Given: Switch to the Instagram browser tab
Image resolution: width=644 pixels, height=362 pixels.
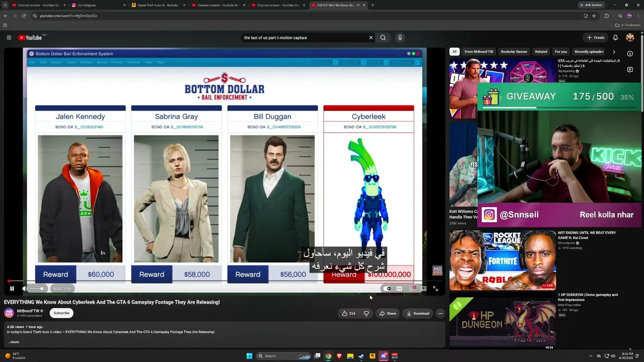Looking at the screenshot, I should (100, 5).
